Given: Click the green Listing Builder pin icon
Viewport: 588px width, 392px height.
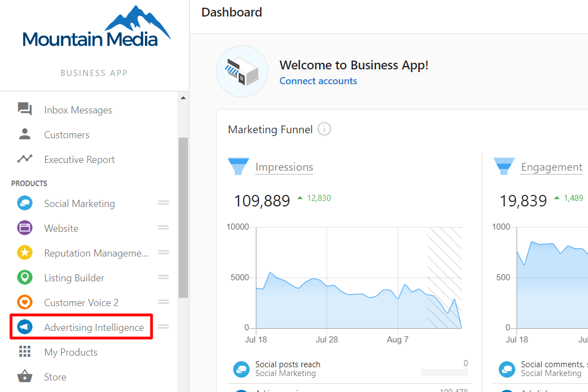Looking at the screenshot, I should click(x=25, y=277).
